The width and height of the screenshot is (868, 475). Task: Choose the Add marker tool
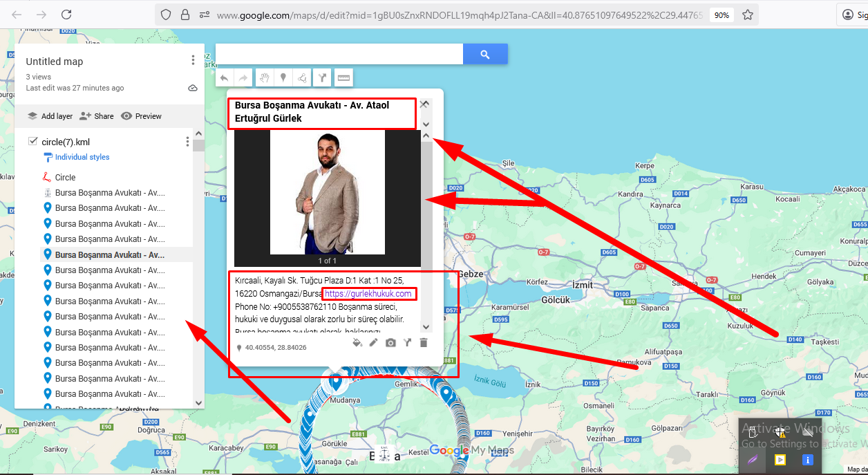283,78
